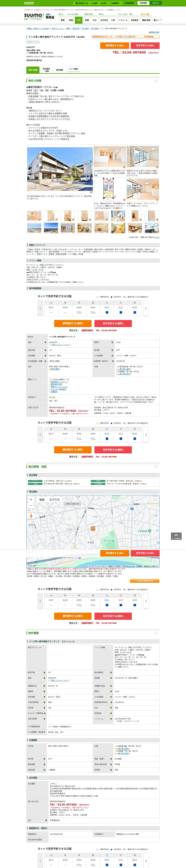Click the Street View pegman on the map
The width and height of the screenshot is (186, 868).
[x=31, y=516]
